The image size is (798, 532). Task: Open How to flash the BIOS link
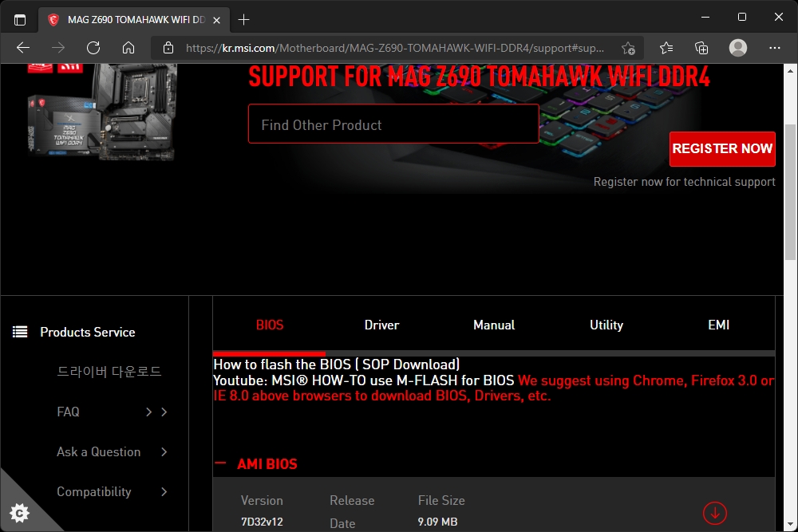click(x=337, y=365)
